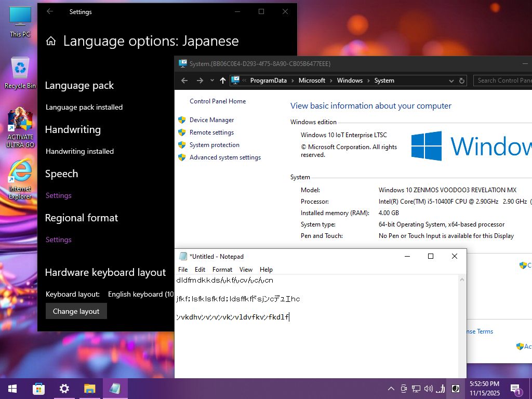Click shield icon beside Remote settings
Viewport: 532px width, 399px height.
pyautogui.click(x=182, y=132)
